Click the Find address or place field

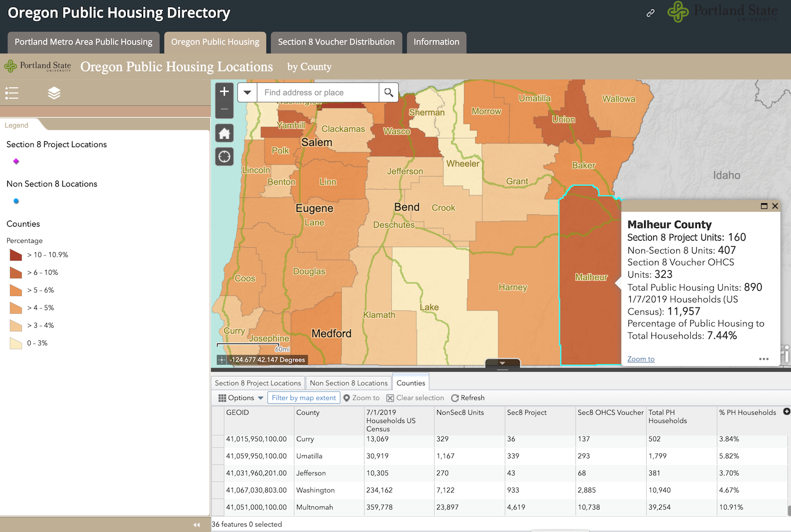(x=318, y=92)
